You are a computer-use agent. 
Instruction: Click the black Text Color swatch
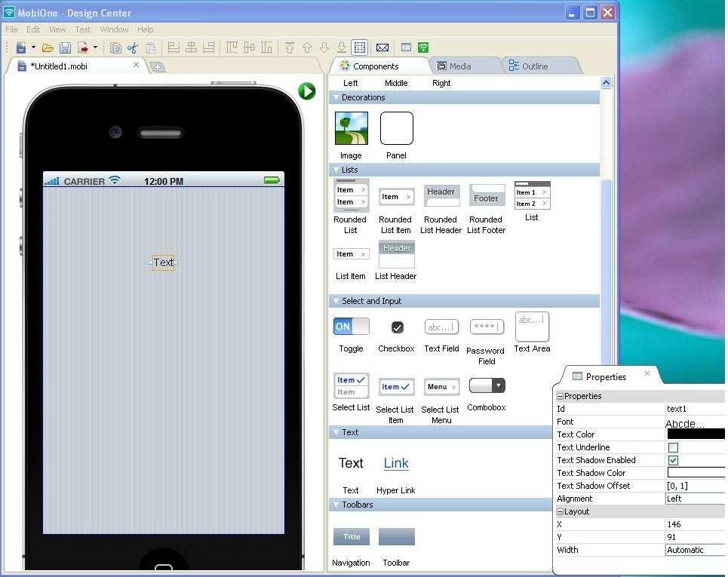696,434
